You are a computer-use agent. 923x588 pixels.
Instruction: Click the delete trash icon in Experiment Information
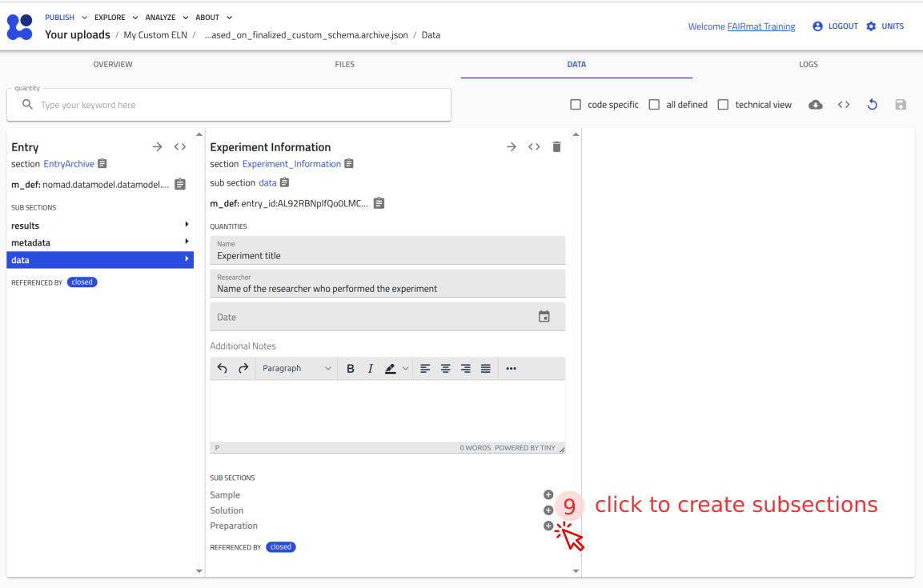557,146
